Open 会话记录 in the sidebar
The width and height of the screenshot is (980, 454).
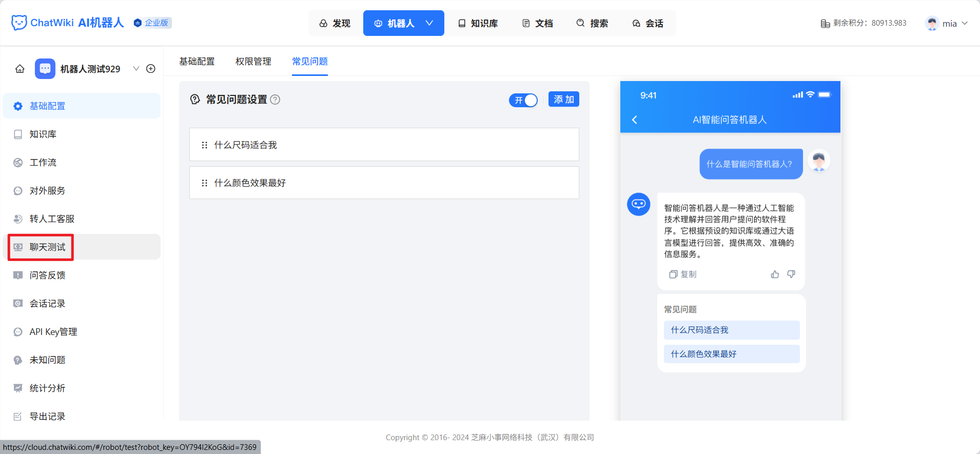pyautogui.click(x=82, y=303)
